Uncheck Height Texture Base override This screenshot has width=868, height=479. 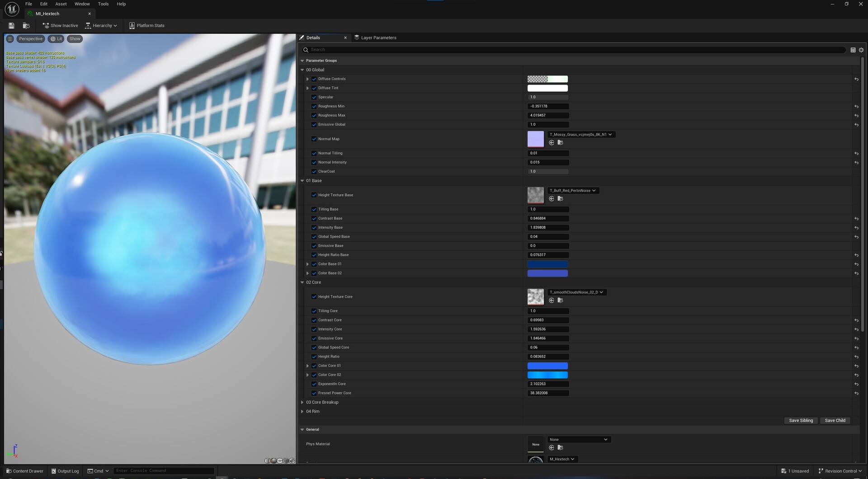314,195
